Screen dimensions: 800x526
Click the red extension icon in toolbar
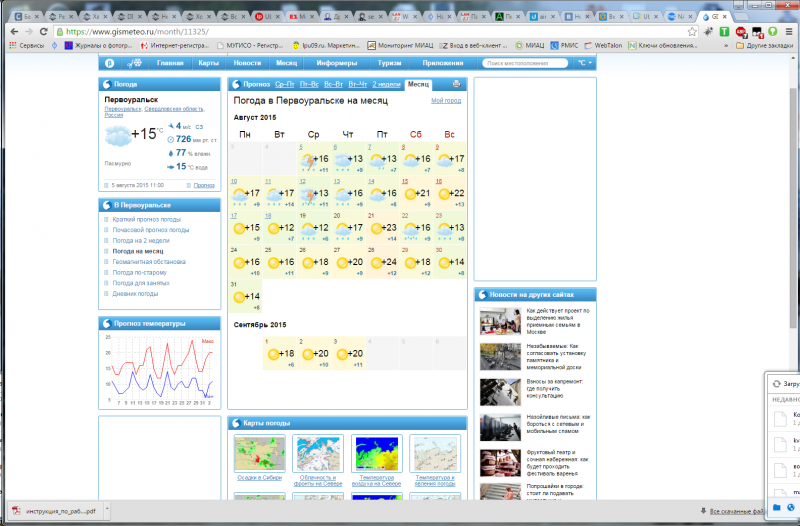(740, 32)
